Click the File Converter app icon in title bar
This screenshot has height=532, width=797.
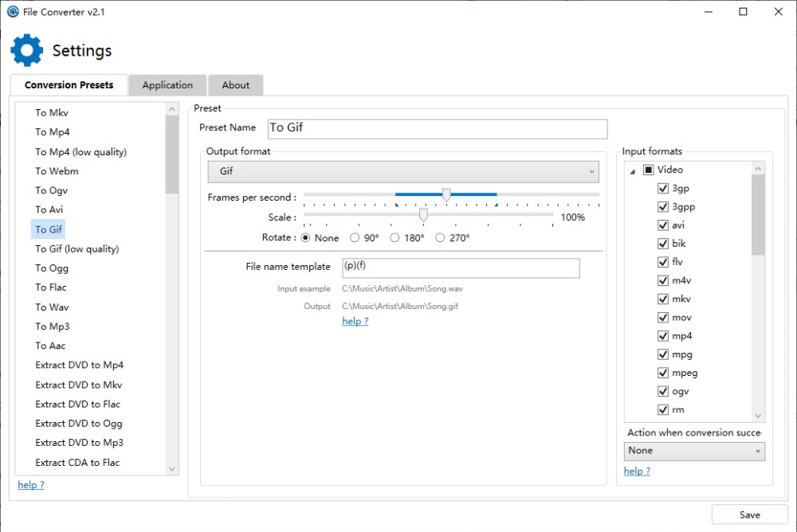tap(13, 11)
